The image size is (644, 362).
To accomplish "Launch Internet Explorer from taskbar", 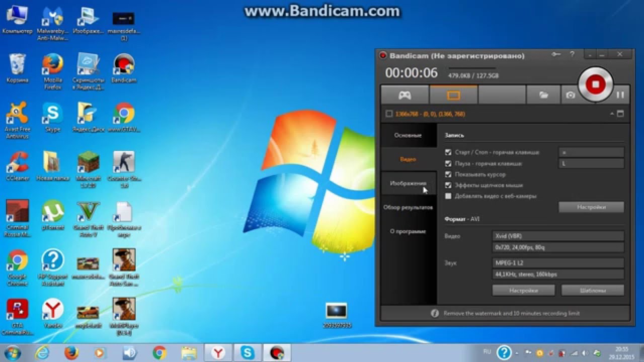I will (x=42, y=352).
